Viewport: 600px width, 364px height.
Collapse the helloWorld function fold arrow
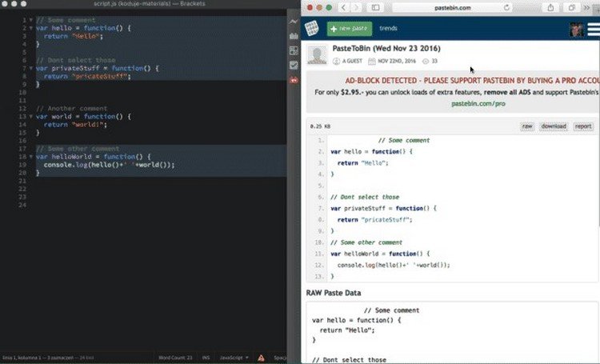point(30,157)
